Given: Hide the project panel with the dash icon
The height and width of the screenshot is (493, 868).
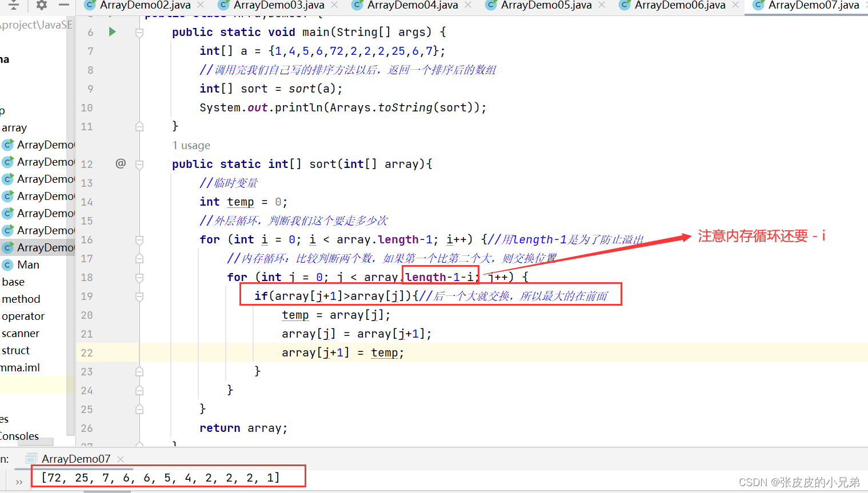Looking at the screenshot, I should [x=64, y=5].
